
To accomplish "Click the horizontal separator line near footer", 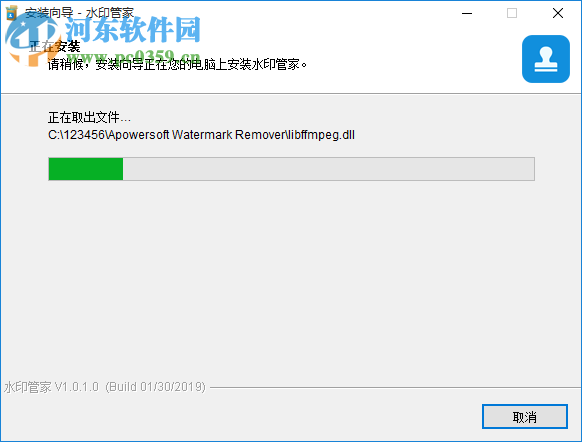I will pyautogui.click(x=395, y=387).
